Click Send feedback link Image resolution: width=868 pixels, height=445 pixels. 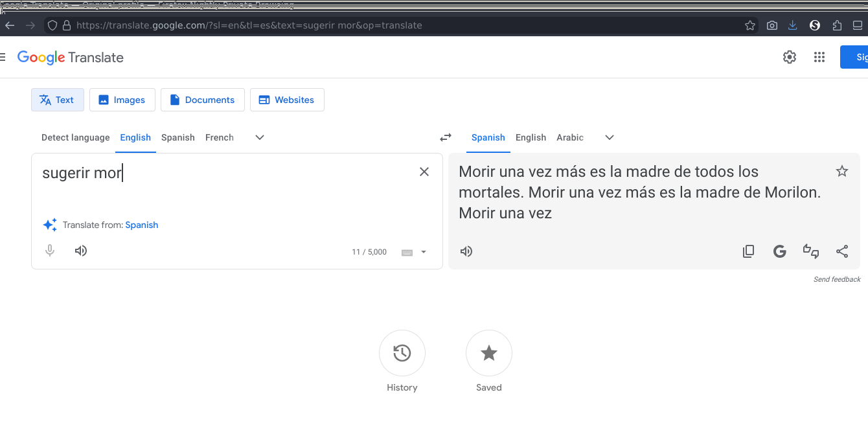coord(837,279)
